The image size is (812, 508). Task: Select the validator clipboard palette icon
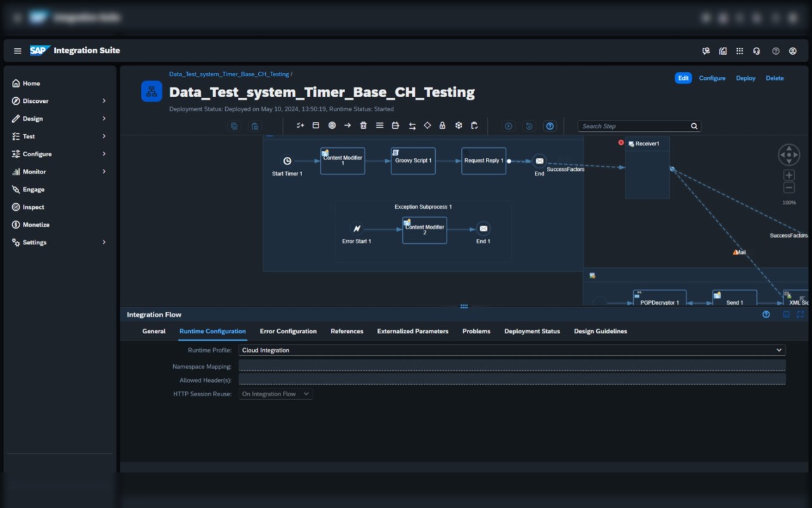point(475,126)
